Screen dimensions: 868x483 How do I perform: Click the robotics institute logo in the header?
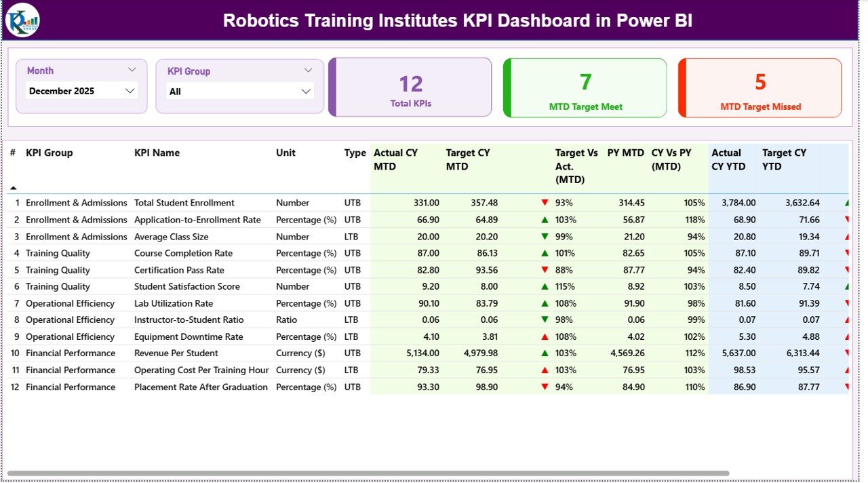tap(22, 20)
